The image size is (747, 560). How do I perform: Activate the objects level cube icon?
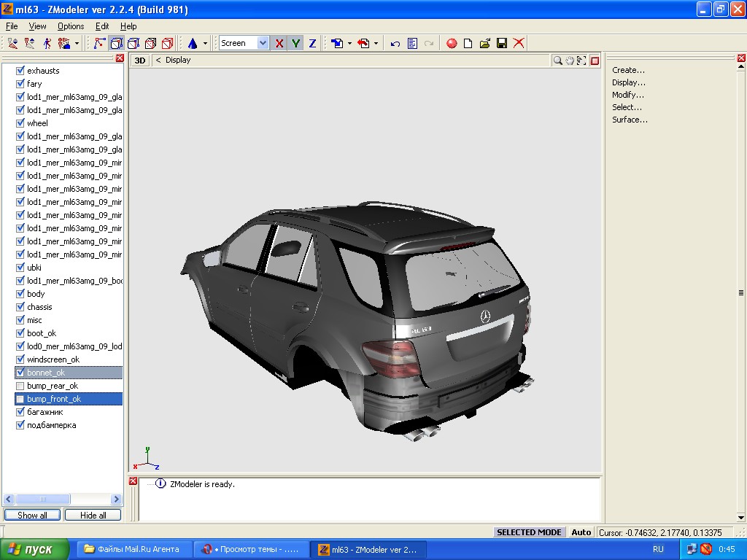click(x=150, y=43)
